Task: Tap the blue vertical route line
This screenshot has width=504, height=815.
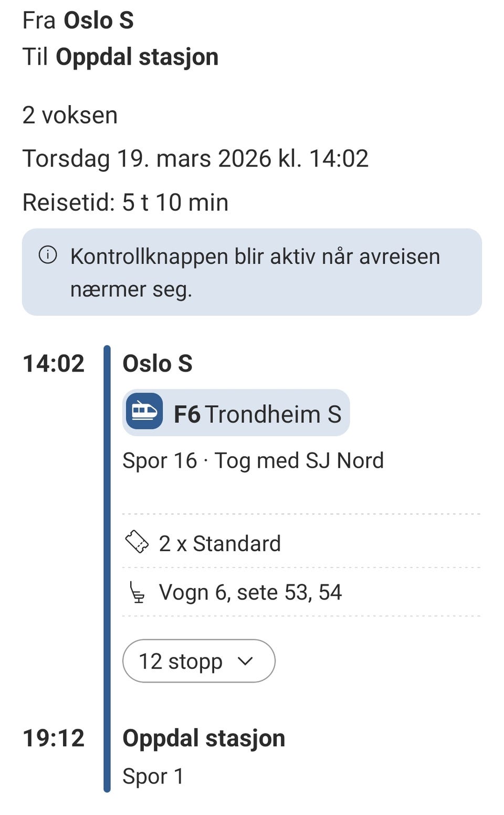Action: coord(107,568)
